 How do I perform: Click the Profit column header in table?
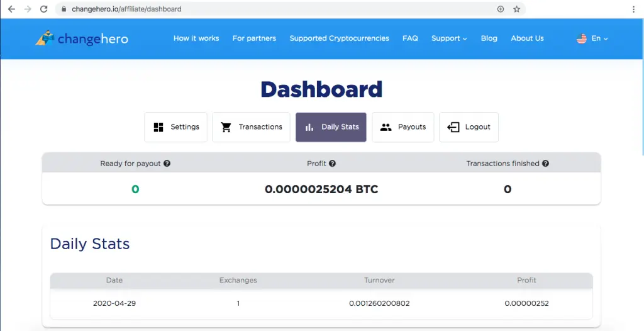coord(526,280)
